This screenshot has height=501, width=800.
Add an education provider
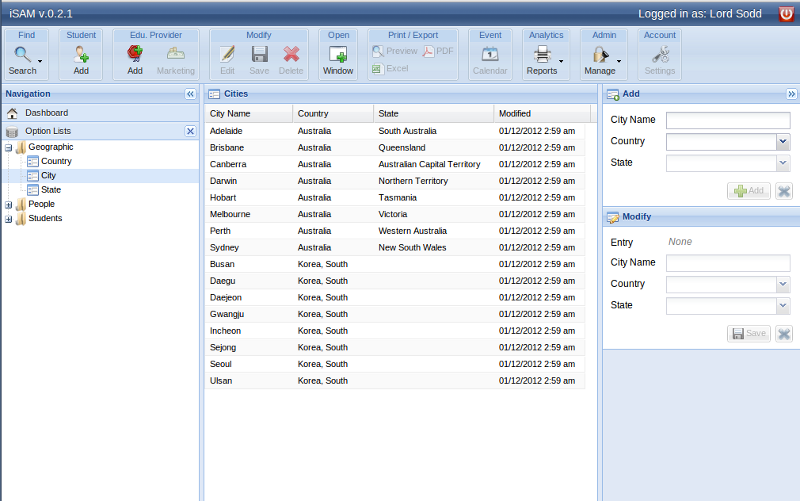tap(135, 61)
